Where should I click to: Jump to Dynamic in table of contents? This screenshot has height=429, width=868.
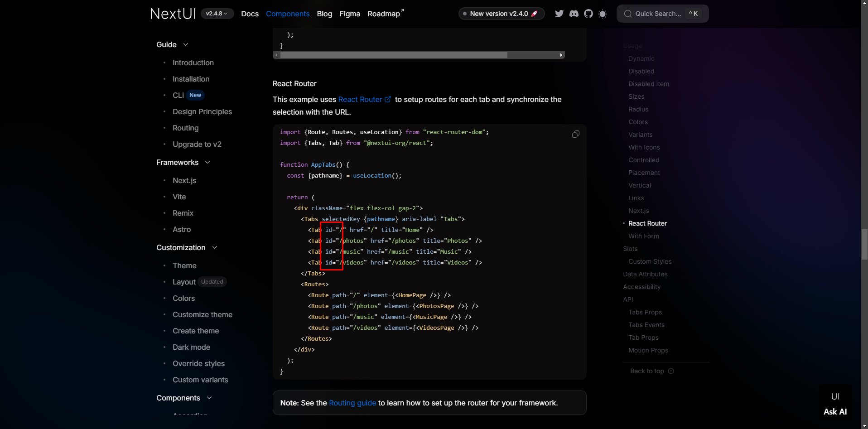click(x=641, y=58)
